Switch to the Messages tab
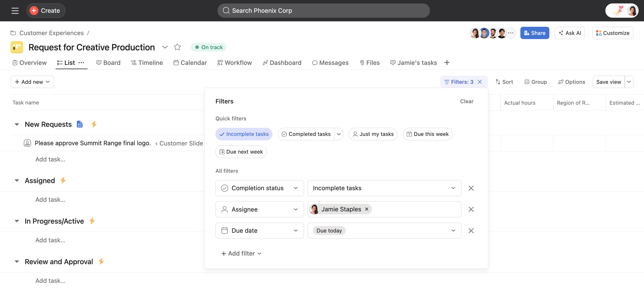The height and width of the screenshot is (289, 644). tap(330, 63)
